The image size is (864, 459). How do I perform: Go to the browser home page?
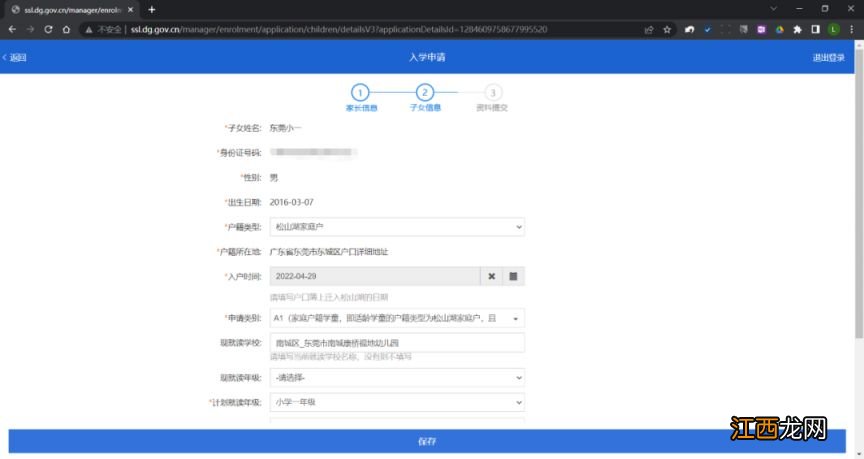(66, 29)
